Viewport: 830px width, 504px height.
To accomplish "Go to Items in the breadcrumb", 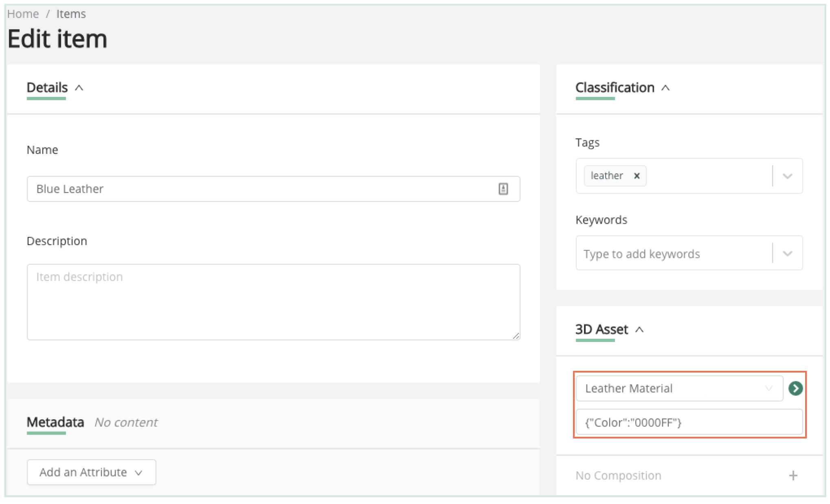I will 71,14.
